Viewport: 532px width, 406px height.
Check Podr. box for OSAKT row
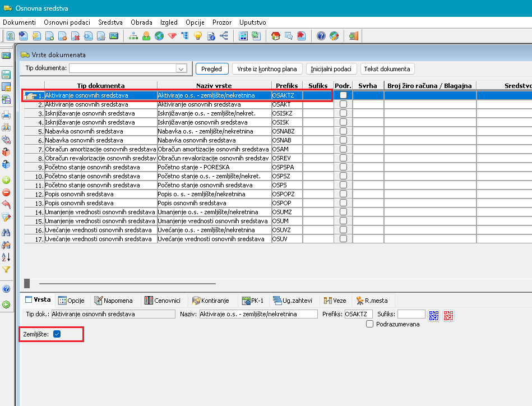pyautogui.click(x=343, y=104)
